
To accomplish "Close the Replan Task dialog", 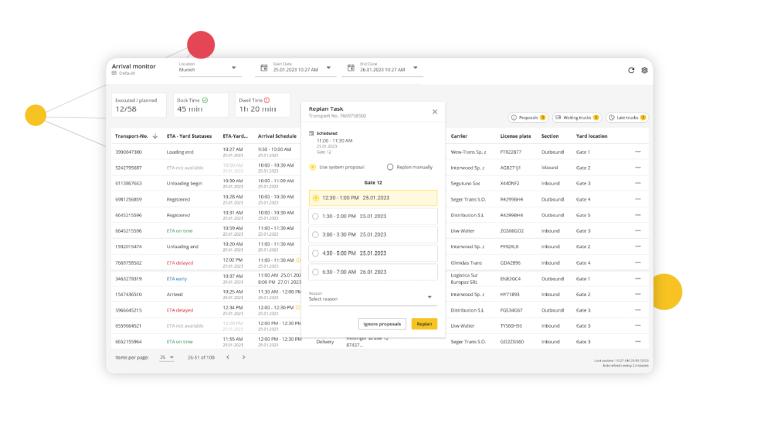I will click(434, 112).
